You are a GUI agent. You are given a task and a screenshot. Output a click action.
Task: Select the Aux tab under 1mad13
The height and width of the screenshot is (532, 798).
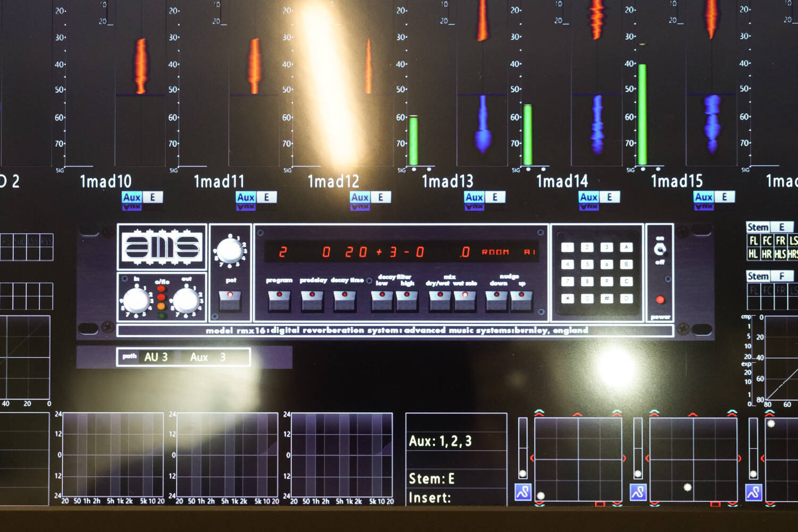[x=474, y=197]
